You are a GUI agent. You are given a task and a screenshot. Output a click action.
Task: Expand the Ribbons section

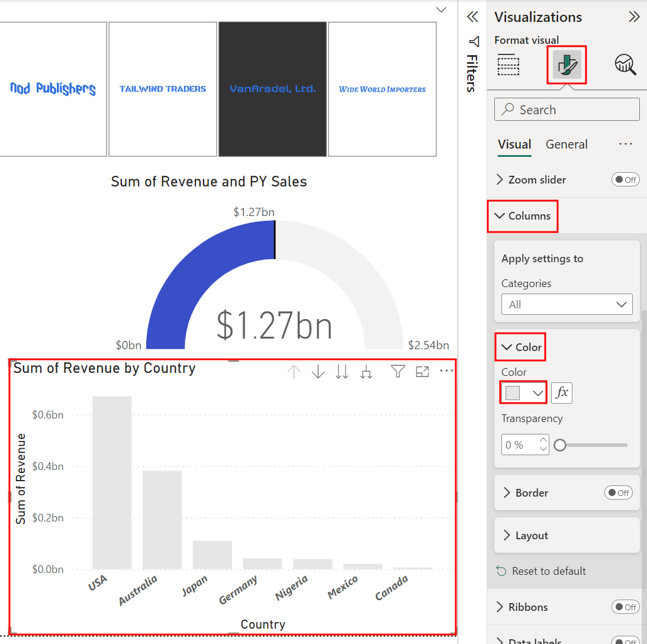coord(499,607)
